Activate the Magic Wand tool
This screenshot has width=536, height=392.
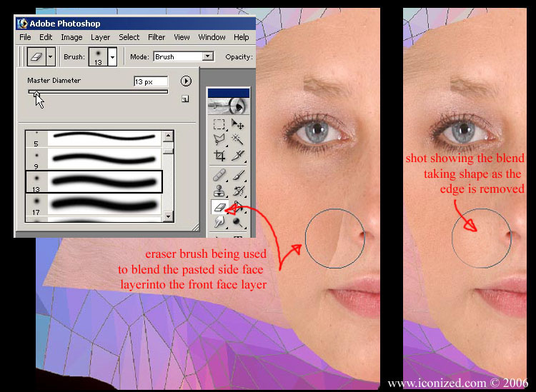tap(238, 139)
